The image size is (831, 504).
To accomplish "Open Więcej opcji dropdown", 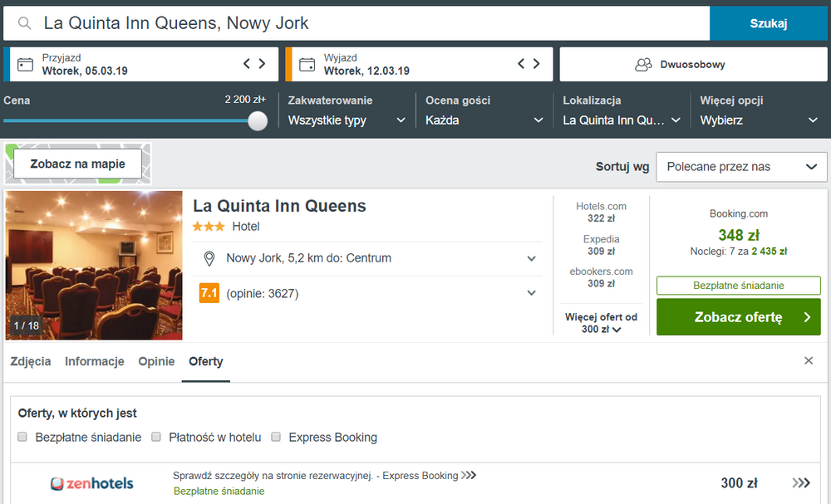I will click(x=759, y=120).
